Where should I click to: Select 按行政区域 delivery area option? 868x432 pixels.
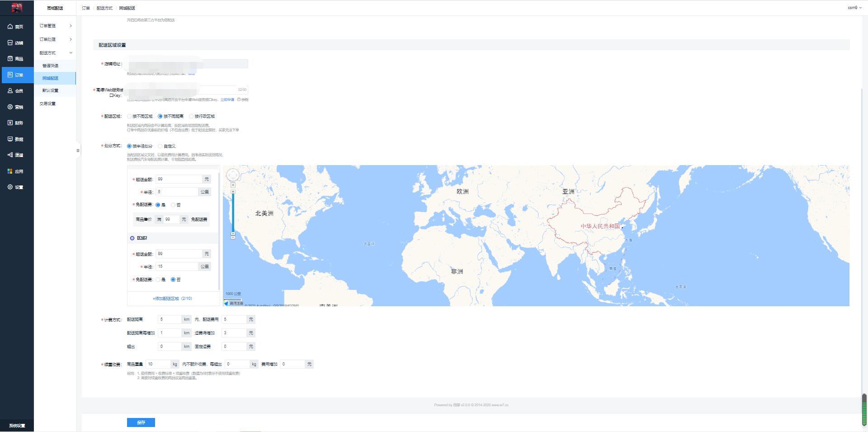(202, 117)
